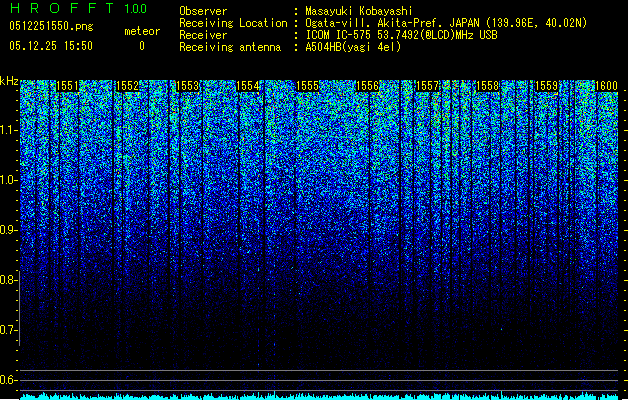The image size is (629, 400).
Task: Click the 1559 time marker
Action: [x=547, y=86]
